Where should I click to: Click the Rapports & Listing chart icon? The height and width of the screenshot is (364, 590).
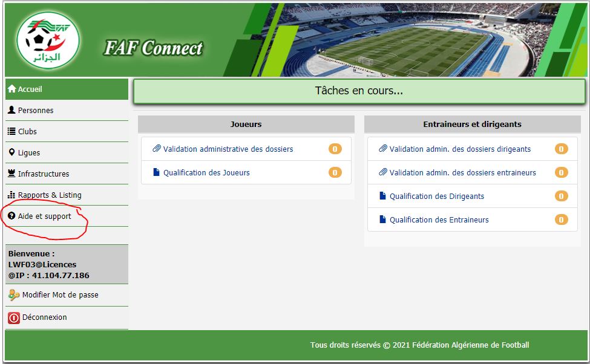coord(11,195)
